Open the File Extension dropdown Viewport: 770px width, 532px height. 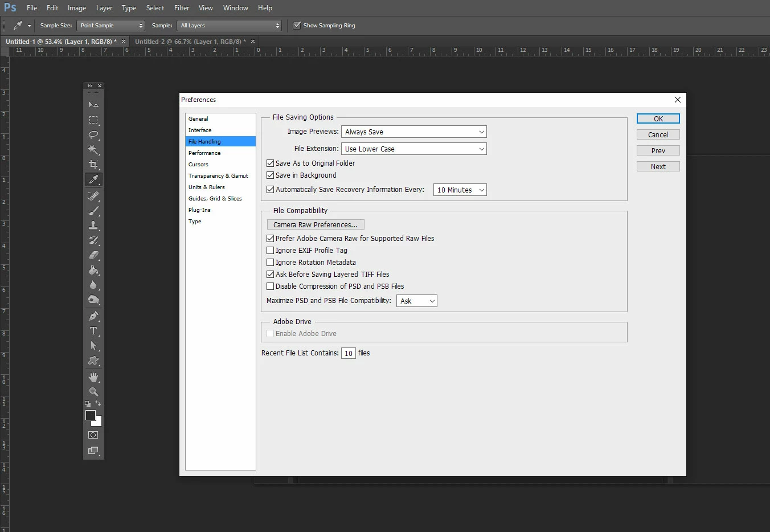414,149
